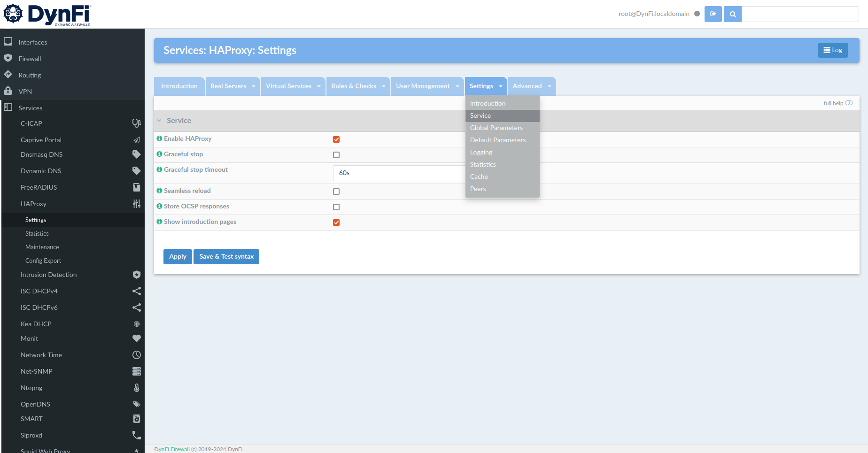868x453 pixels.
Task: Click the SMART disk icon
Action: pos(136,419)
